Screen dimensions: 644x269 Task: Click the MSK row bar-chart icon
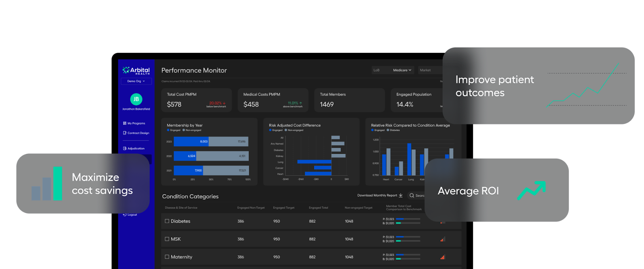(443, 239)
